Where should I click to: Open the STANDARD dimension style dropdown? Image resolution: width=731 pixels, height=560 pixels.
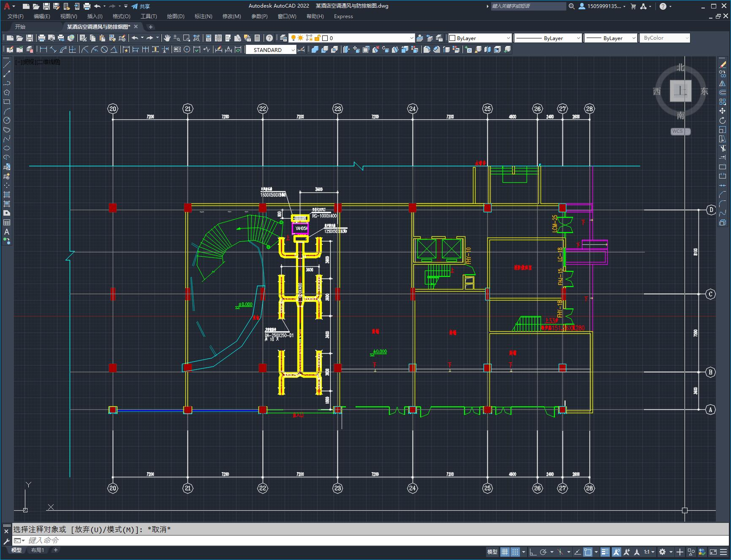(x=293, y=50)
